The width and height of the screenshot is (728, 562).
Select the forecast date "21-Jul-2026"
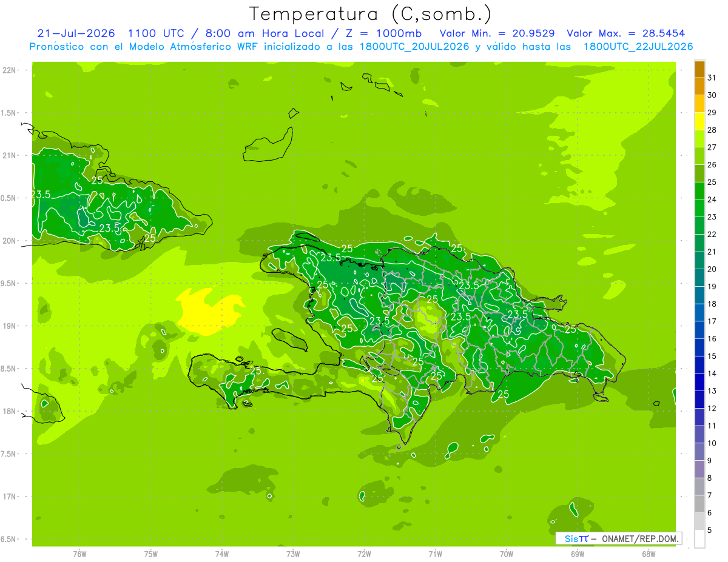tap(76, 33)
